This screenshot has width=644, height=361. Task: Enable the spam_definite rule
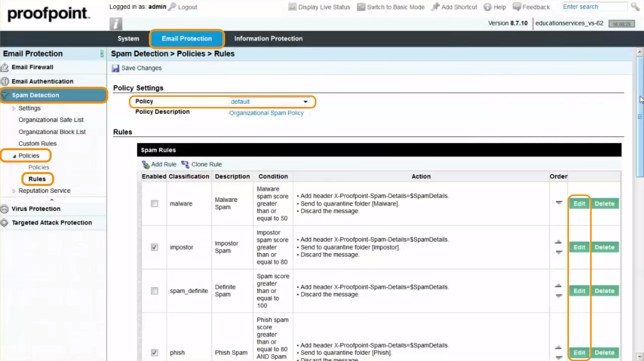[x=154, y=291]
